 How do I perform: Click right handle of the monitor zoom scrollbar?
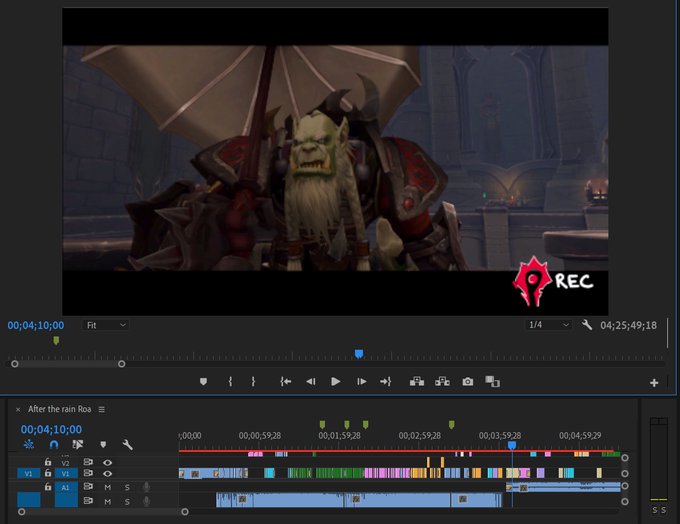click(122, 364)
